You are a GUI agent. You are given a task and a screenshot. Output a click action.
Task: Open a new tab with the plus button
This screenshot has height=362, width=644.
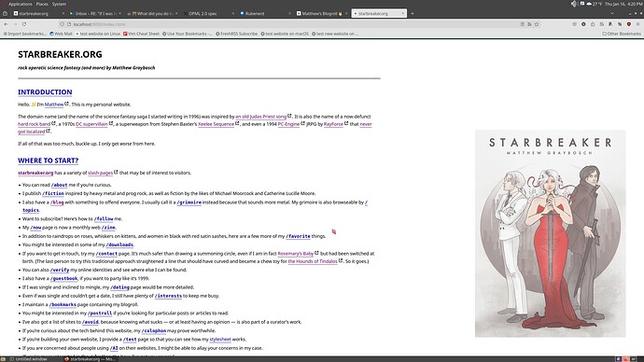(413, 14)
